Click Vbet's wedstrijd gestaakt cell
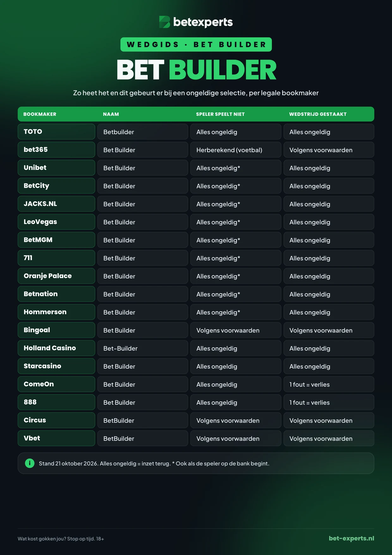 point(329,438)
